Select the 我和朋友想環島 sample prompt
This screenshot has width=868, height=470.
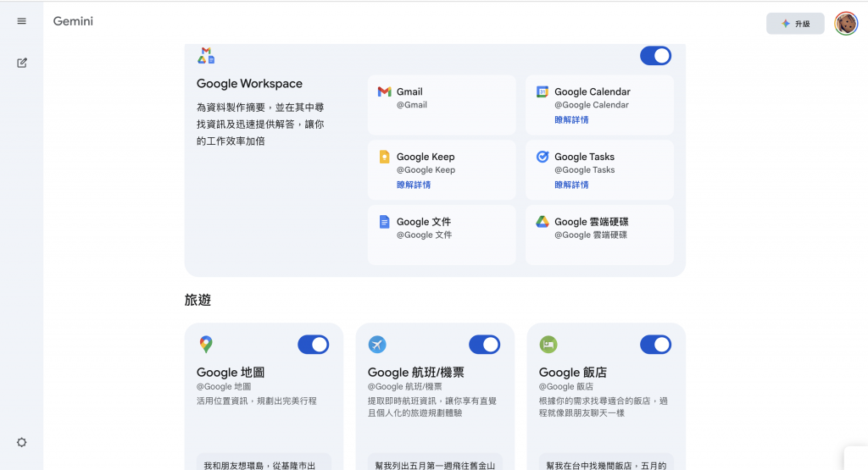264,462
